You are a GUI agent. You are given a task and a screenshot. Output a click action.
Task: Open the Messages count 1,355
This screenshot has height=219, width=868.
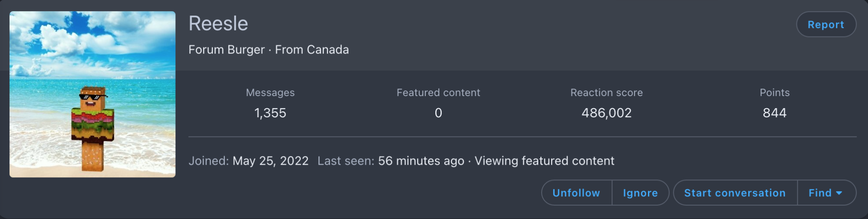[270, 113]
